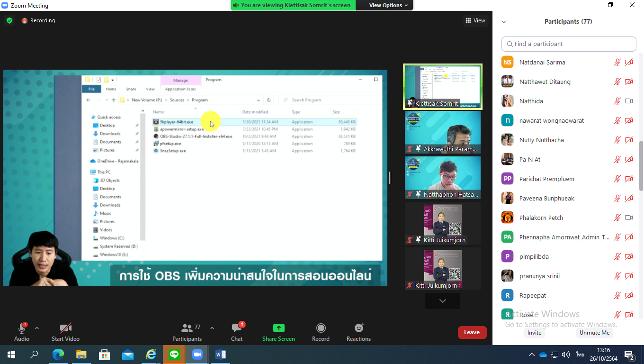Image resolution: width=644 pixels, height=364 pixels.
Task: Show more video thumbnails with down chevron
Action: 442,301
